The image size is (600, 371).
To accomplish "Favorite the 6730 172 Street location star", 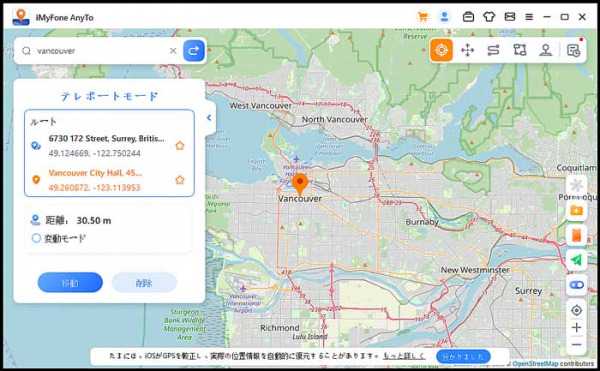I will pos(179,146).
